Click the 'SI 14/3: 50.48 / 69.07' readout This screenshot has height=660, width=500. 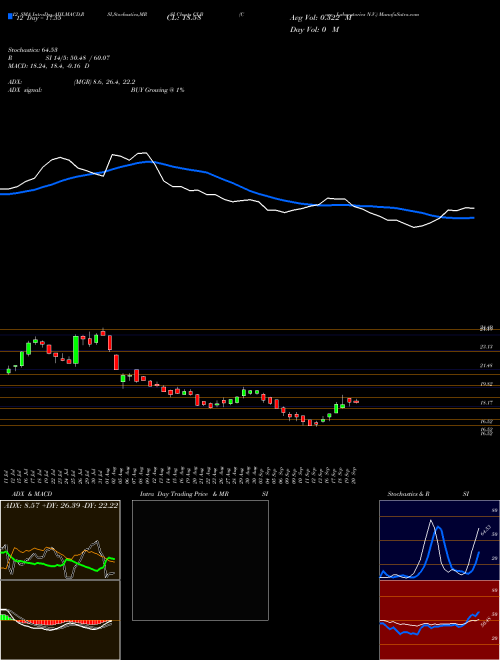[78, 58]
